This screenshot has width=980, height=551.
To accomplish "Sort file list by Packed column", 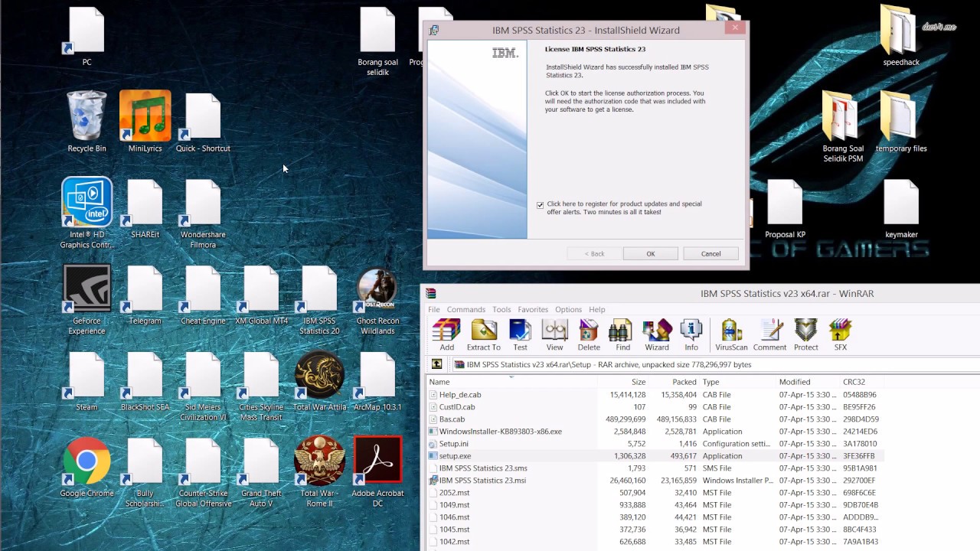I will coord(674,382).
